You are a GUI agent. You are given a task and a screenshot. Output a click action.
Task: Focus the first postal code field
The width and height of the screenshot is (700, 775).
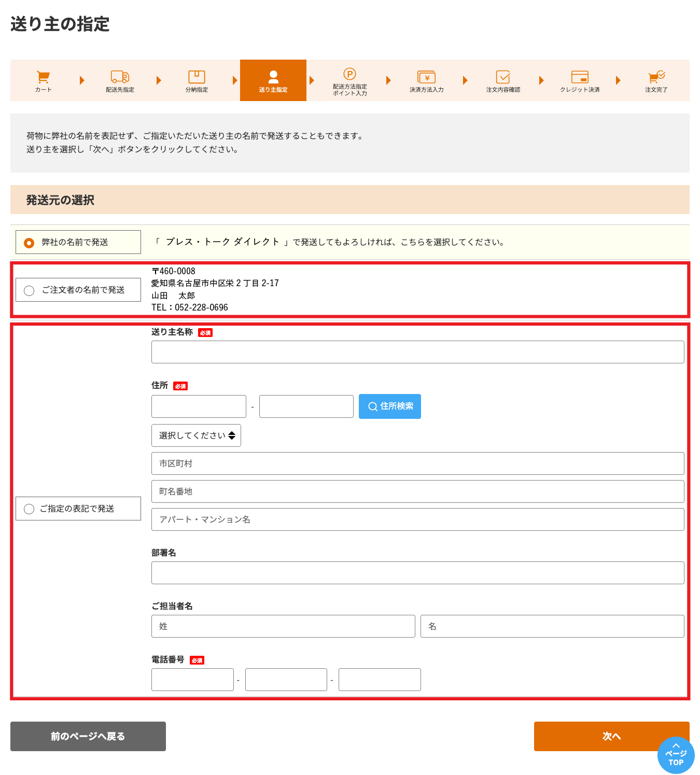(x=199, y=406)
